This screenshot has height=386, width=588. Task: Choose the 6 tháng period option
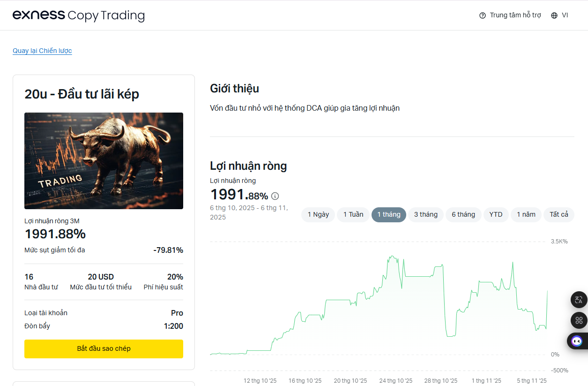coord(463,214)
